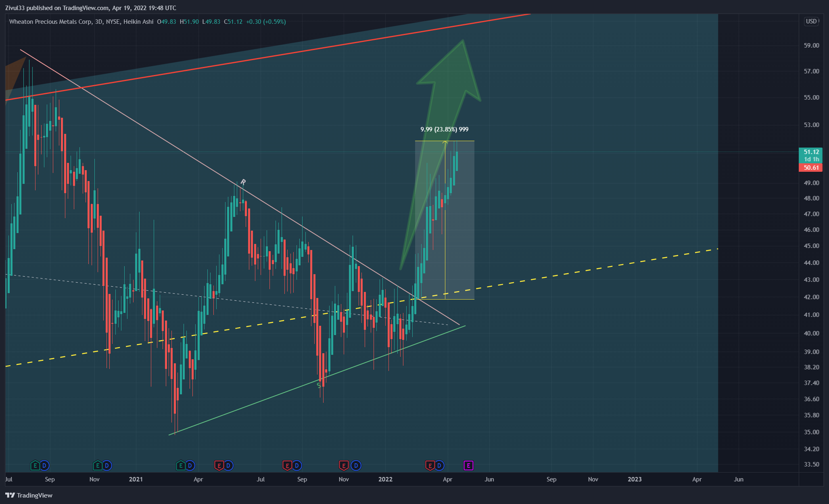This screenshot has height=504, width=829.
Task: Click the 55.00 price axis label
Action: pyautogui.click(x=811, y=98)
